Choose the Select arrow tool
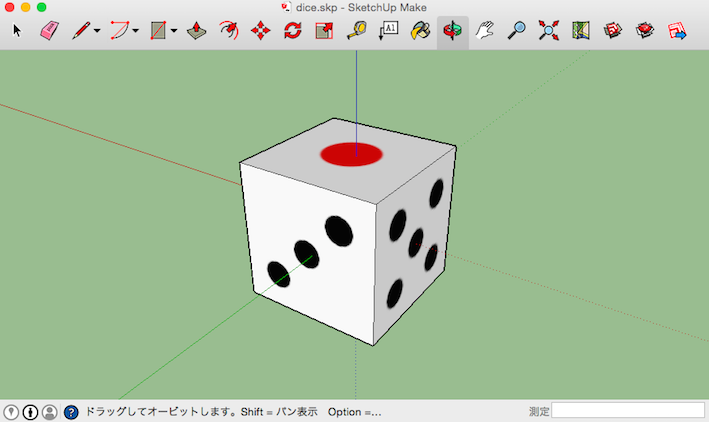The image size is (709, 422). click(17, 31)
